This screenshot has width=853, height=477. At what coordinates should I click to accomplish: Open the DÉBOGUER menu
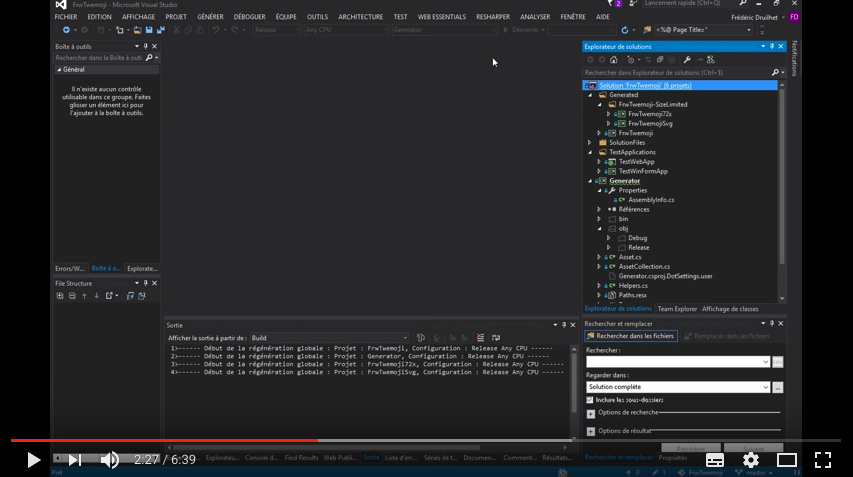[250, 17]
